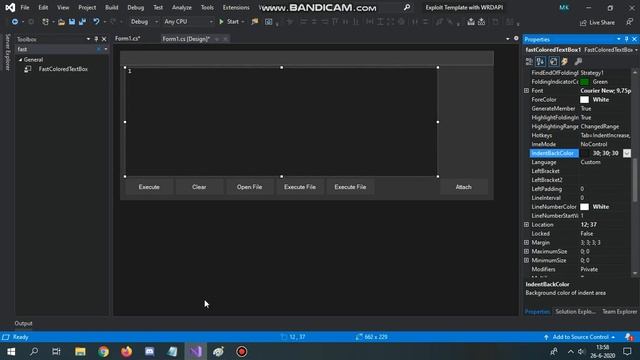Open the Project menu
The image size is (640, 360).
click(x=87, y=7)
